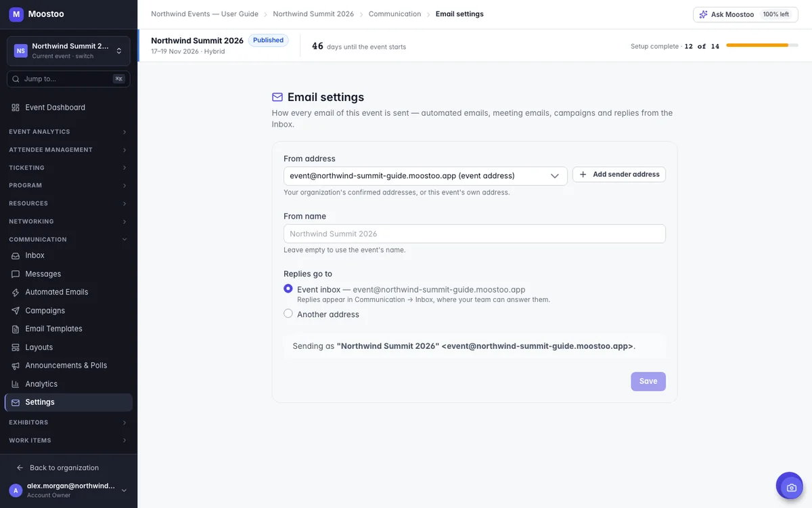Select the Another address radio option
The image size is (812, 508).
pyautogui.click(x=288, y=314)
